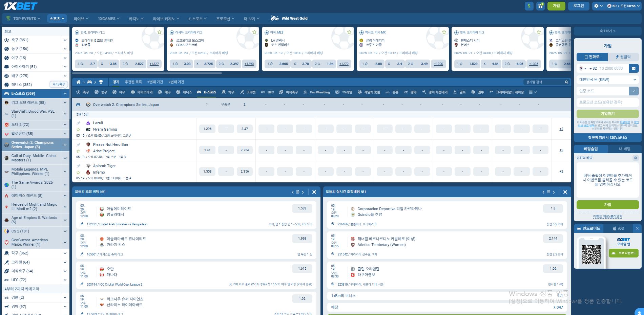644x315 pixels.
Task: Click the Wild West Gold promo
Action: click(x=289, y=18)
